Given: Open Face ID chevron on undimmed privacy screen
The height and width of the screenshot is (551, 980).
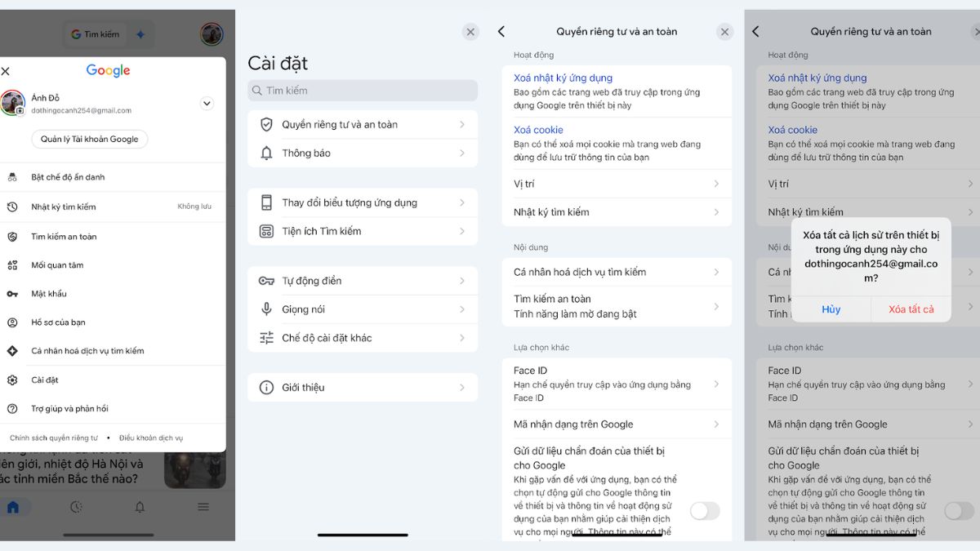Looking at the screenshot, I should (716, 384).
